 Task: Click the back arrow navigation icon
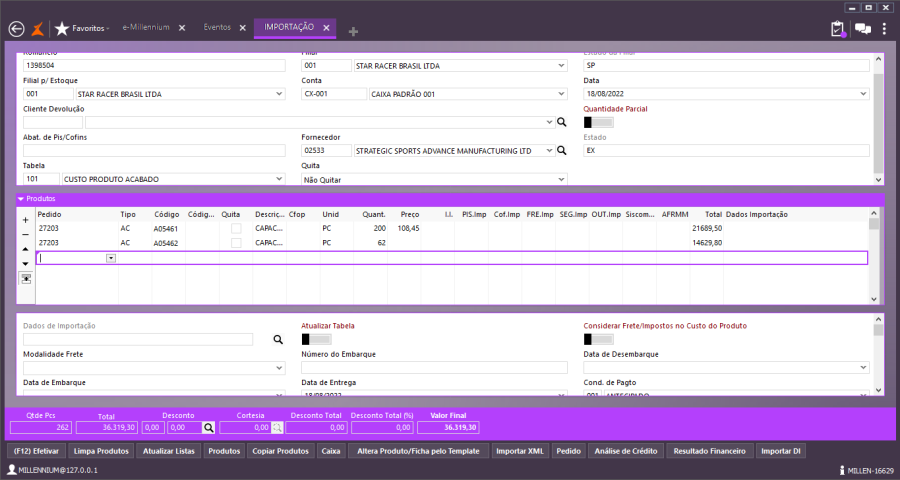[x=17, y=29]
